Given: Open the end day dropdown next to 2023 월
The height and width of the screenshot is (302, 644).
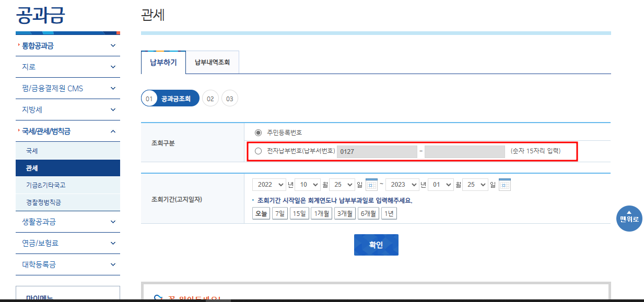Looking at the screenshot, I should click(475, 185).
